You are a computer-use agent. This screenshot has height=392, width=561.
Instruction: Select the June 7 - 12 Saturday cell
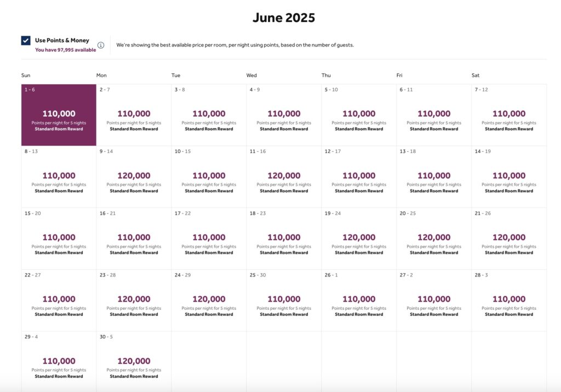point(509,115)
